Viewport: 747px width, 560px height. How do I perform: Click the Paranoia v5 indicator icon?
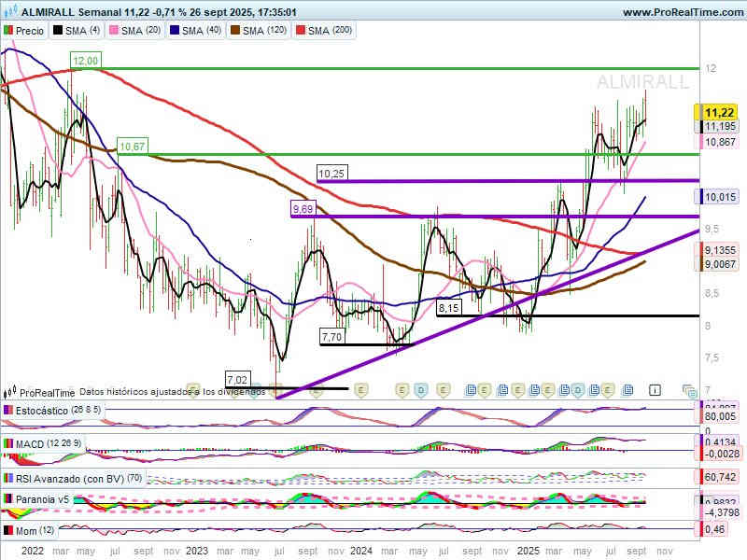(x=8, y=499)
